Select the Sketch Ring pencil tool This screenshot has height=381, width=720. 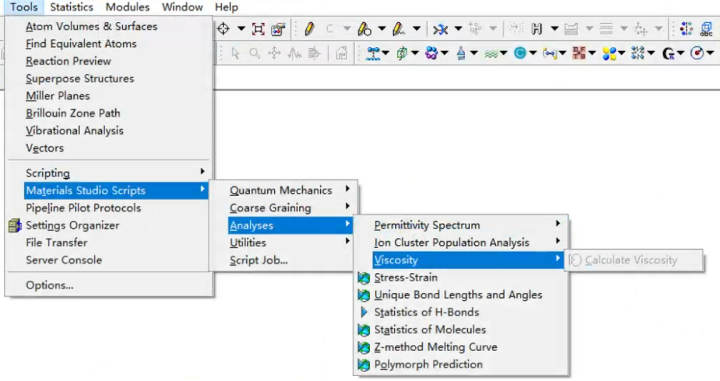pos(364,29)
